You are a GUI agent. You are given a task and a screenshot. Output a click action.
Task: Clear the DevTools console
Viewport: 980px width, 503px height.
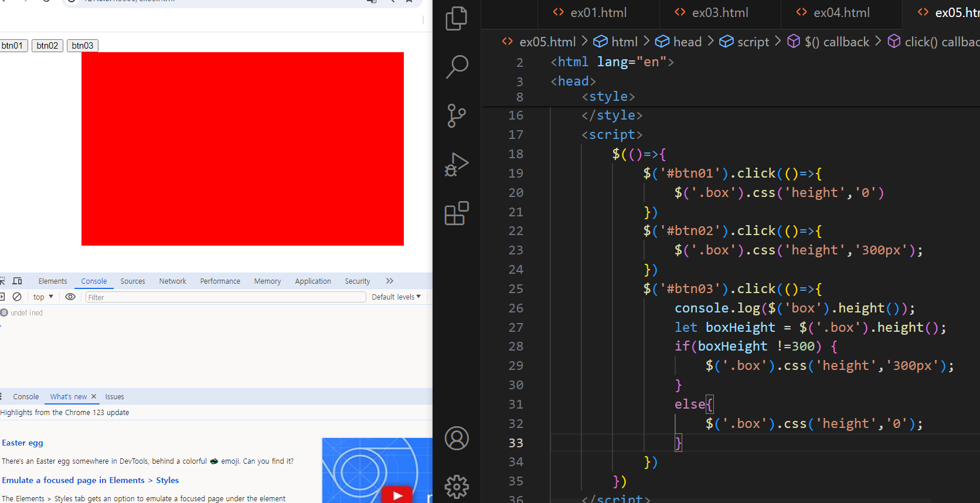17,297
